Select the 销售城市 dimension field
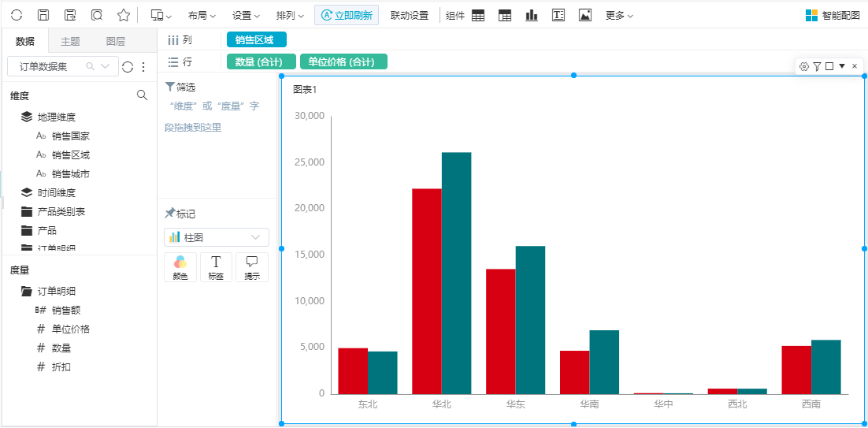This screenshot has height=428, width=868. [70, 174]
